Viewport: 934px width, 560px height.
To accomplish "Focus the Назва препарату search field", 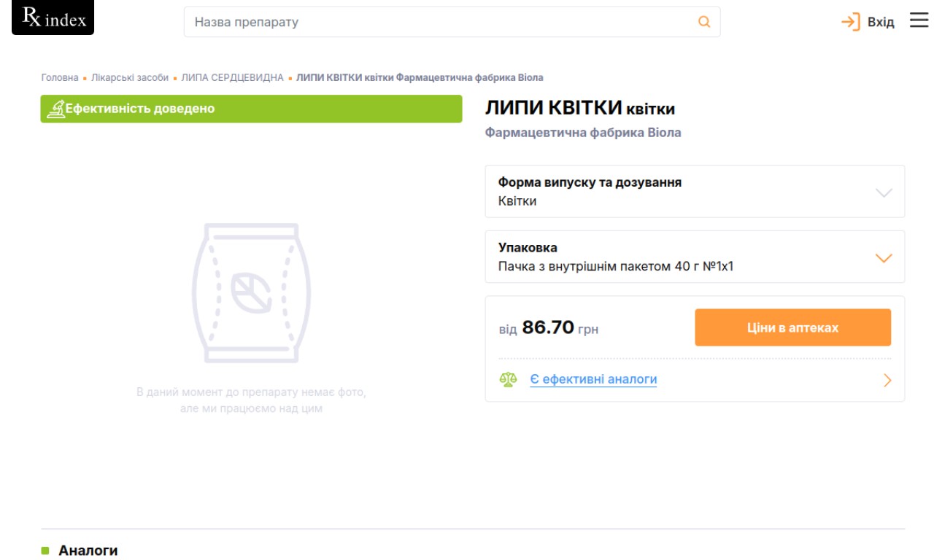I will [x=438, y=22].
